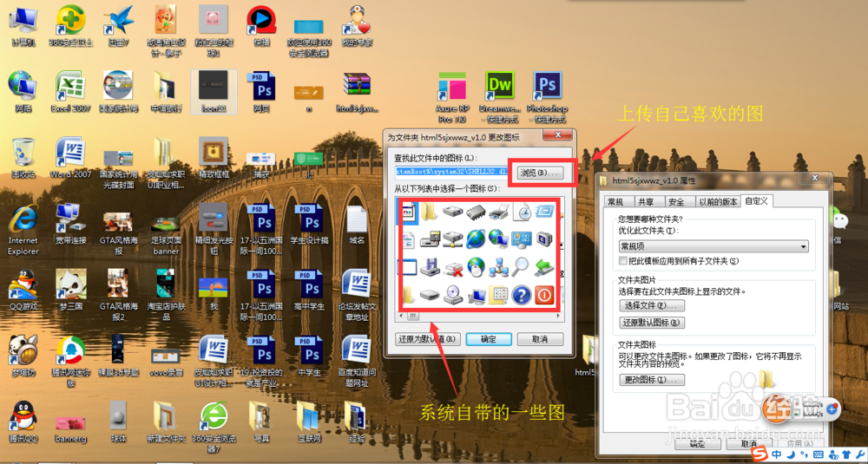The width and height of the screenshot is (868, 464).
Task: Check 把此模板应用到所有子文件夹 checkbox
Action: point(624,260)
